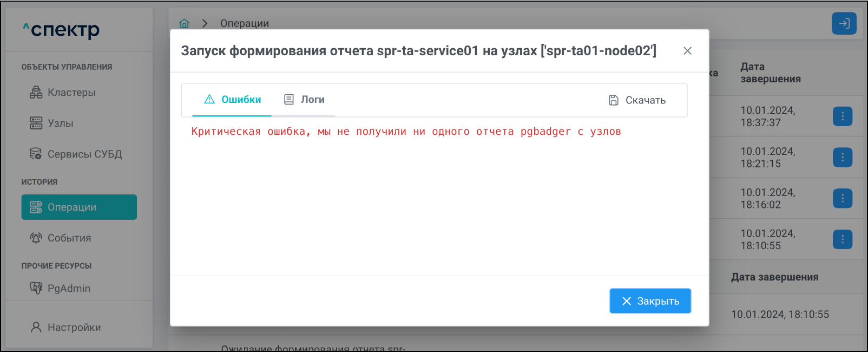Click date cell 10.01.2024, 18:16:02
The width and height of the screenshot is (868, 352).
click(768, 199)
